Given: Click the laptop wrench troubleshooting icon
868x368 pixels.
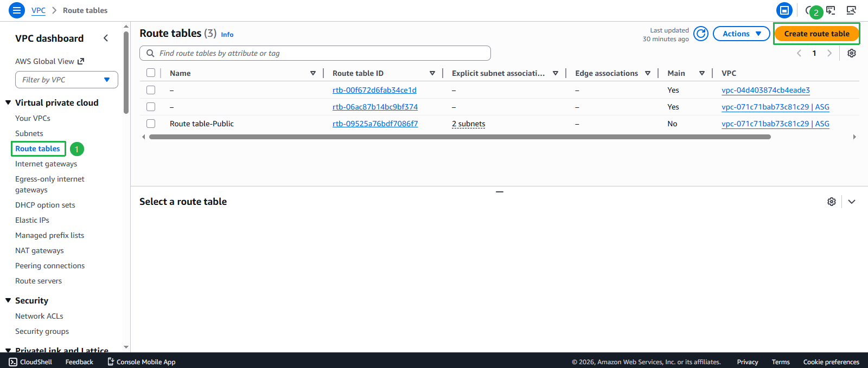Looking at the screenshot, I should tap(851, 10).
